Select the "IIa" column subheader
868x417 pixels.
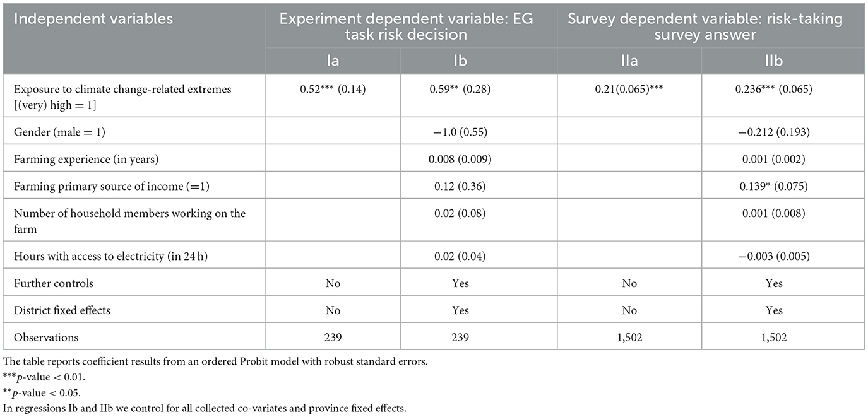[629, 61]
